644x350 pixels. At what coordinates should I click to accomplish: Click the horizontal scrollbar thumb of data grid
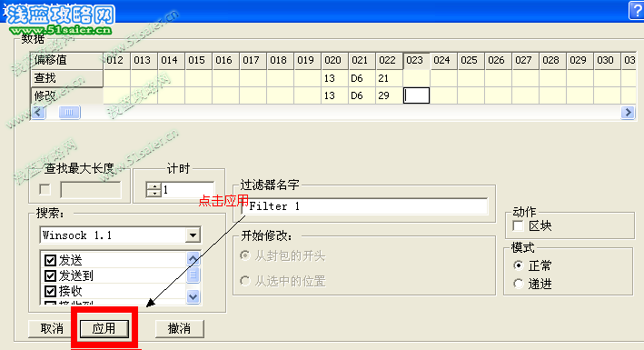point(69,112)
